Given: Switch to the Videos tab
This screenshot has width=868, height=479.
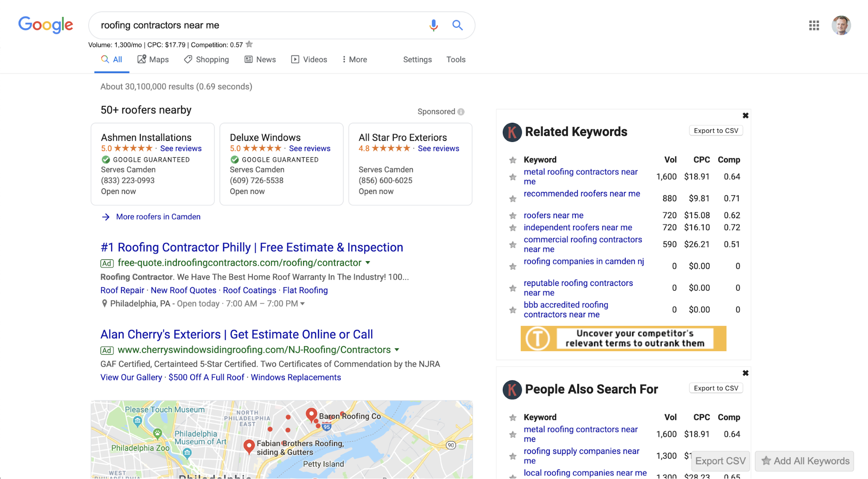Looking at the screenshot, I should [309, 59].
